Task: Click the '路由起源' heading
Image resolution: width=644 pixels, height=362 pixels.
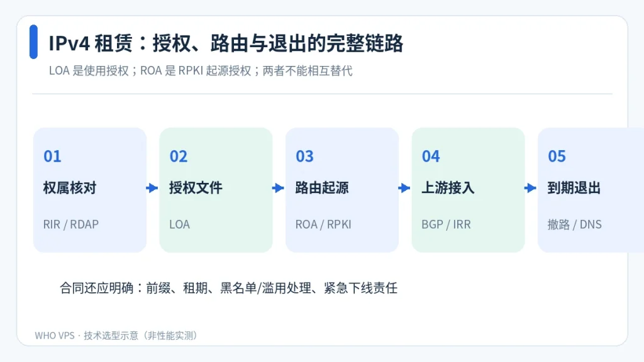Action: pos(321,188)
